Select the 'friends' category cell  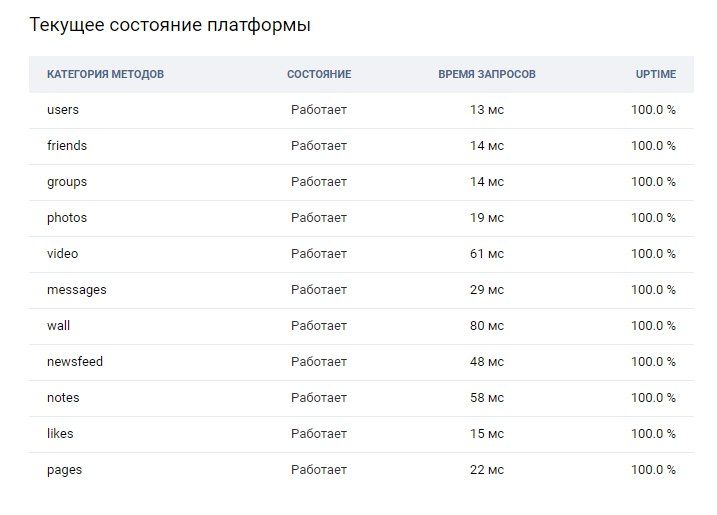click(67, 145)
